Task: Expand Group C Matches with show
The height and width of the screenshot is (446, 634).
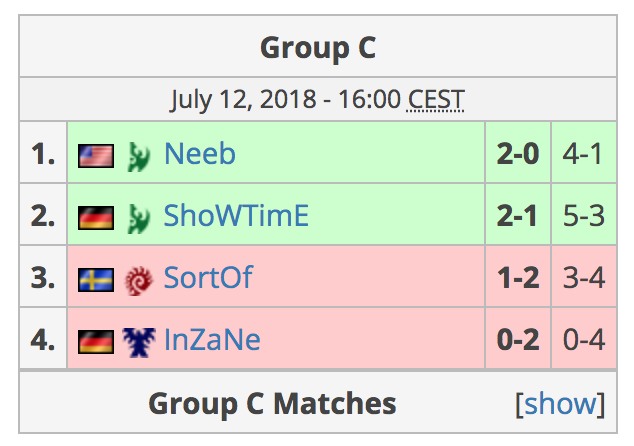Action: [560, 403]
